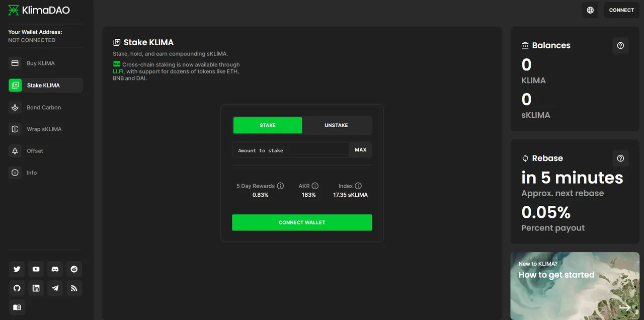Click the Bond Carbon sidebar icon
Screen dimensions: 644x320
(15, 107)
